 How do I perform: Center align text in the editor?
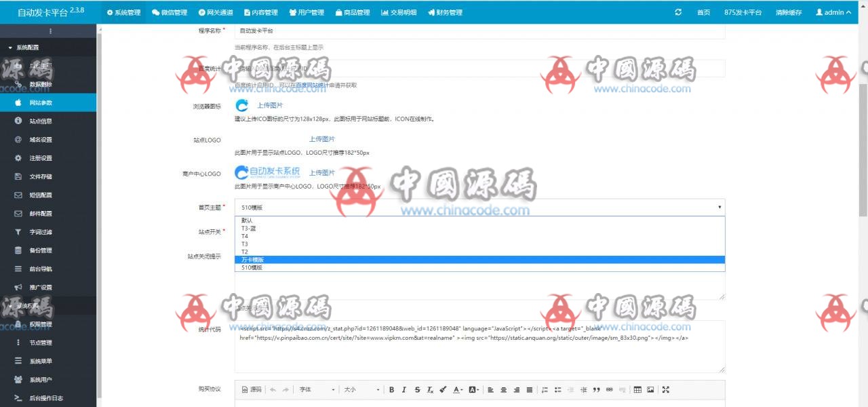(x=503, y=389)
